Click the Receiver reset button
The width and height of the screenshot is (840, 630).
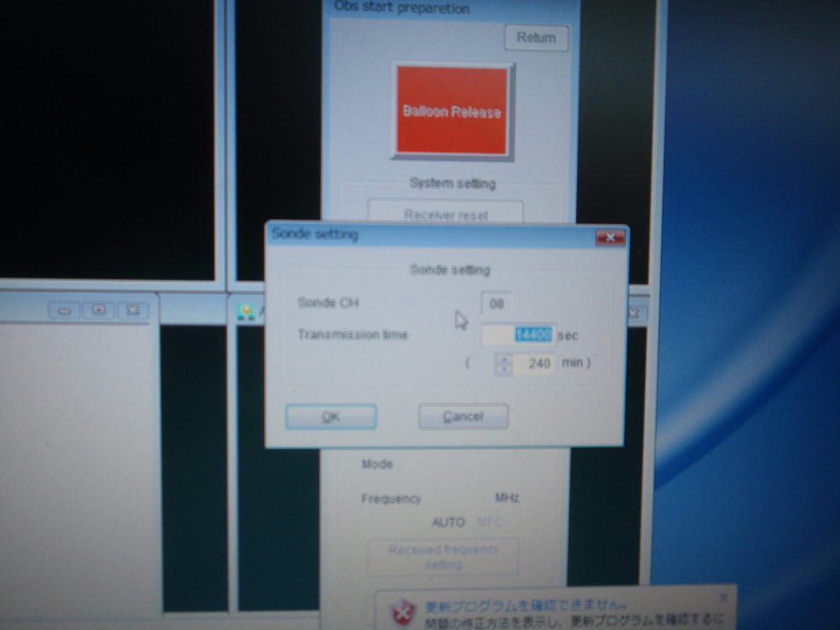coord(445,214)
